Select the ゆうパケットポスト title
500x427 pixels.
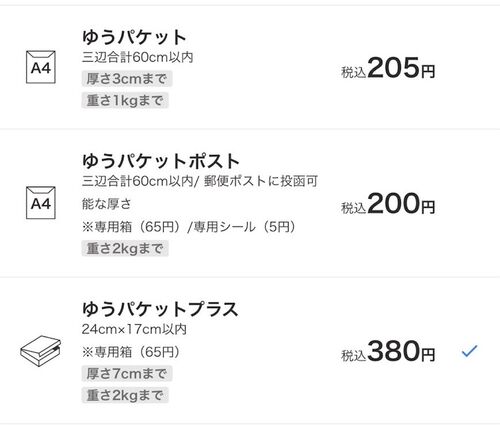[161, 161]
